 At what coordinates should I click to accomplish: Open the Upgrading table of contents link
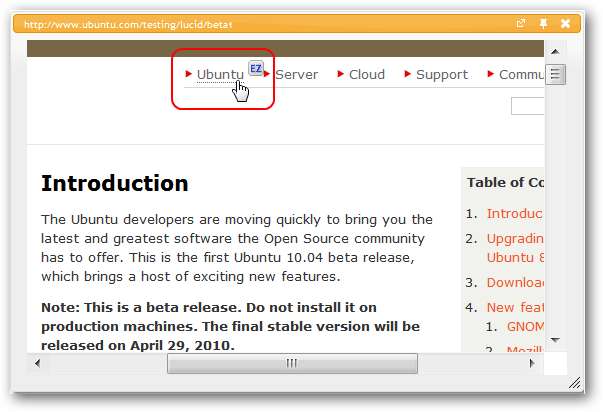(515, 248)
